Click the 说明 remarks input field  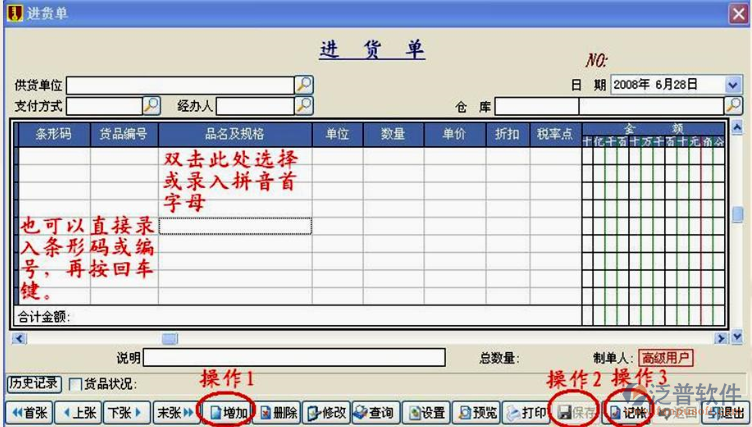[294, 357]
